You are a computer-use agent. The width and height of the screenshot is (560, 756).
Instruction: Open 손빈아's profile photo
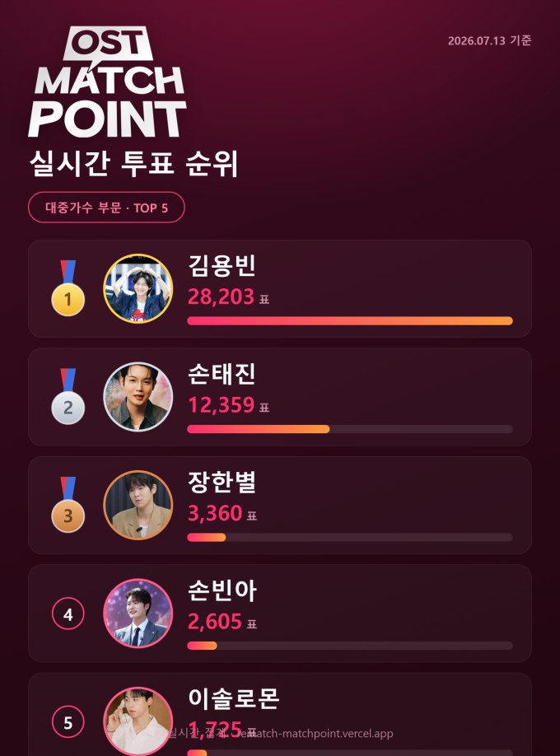point(138,614)
